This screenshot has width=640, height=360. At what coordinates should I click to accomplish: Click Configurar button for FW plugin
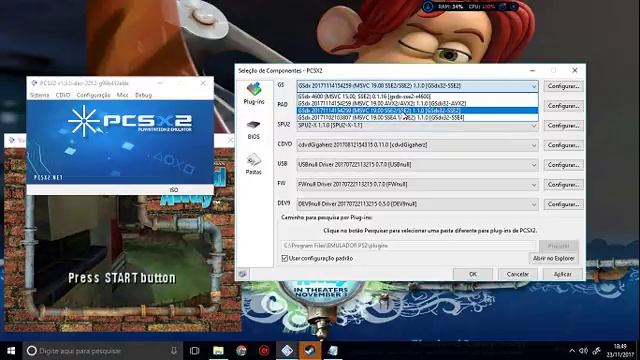coord(563,184)
